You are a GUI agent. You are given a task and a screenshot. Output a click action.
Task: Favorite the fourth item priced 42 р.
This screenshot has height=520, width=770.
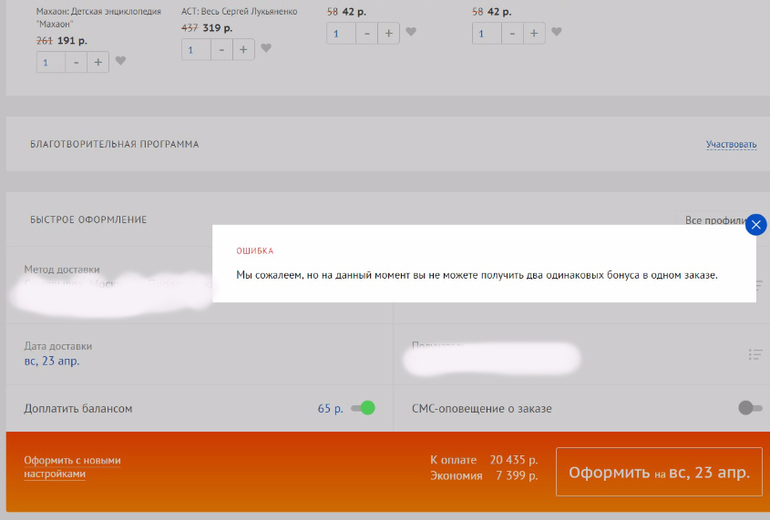point(556,32)
